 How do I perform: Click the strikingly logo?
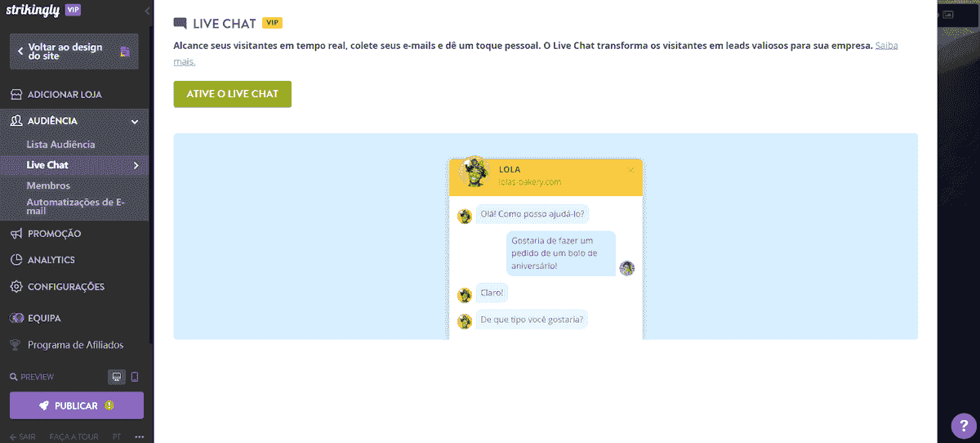[33, 10]
